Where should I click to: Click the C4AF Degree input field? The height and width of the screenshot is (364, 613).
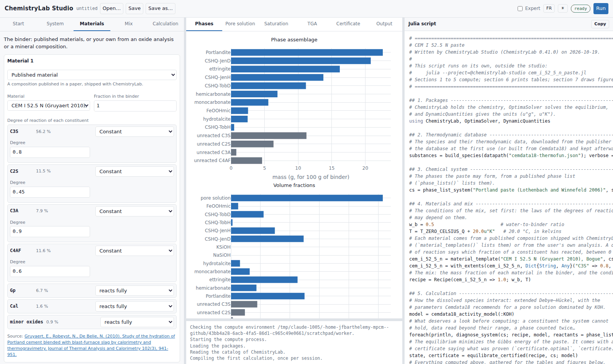click(x=50, y=271)
